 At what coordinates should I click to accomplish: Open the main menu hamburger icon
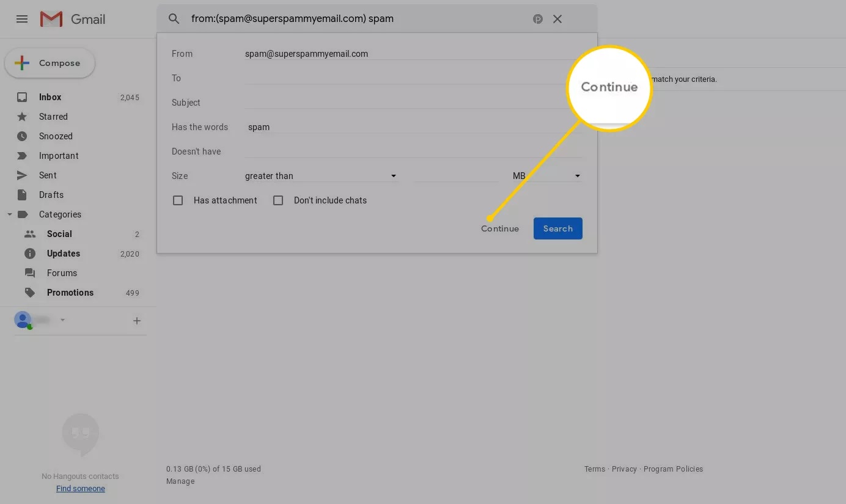[x=22, y=19]
